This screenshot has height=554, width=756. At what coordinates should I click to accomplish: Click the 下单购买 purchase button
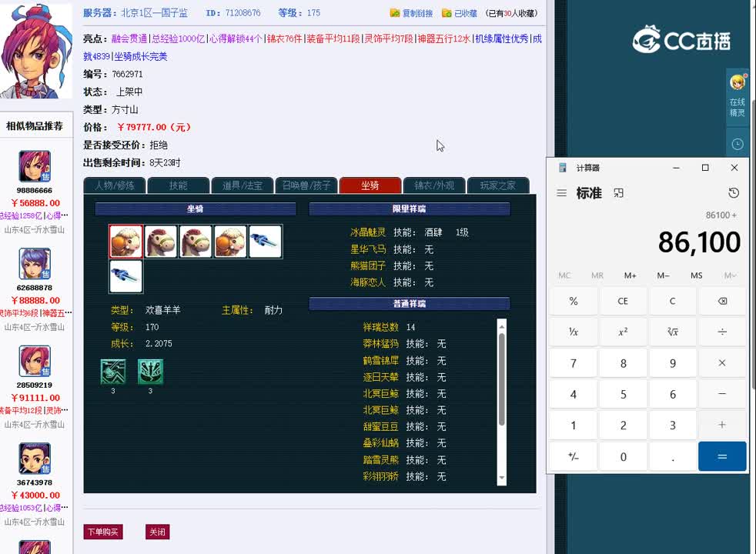tap(103, 532)
